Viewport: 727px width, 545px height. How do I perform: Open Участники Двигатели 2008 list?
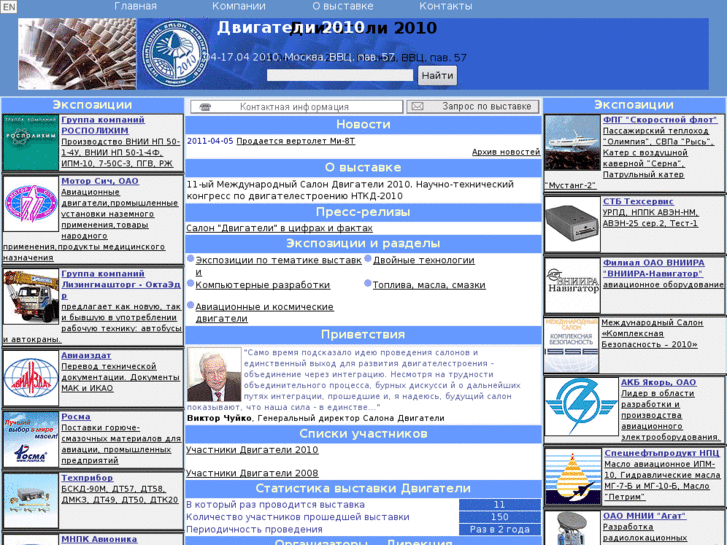(x=252, y=473)
